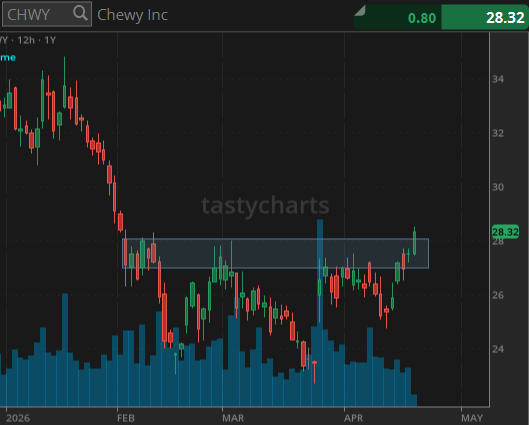The width and height of the screenshot is (529, 425).
Task: Click the 24 price axis label
Action: pos(498,349)
